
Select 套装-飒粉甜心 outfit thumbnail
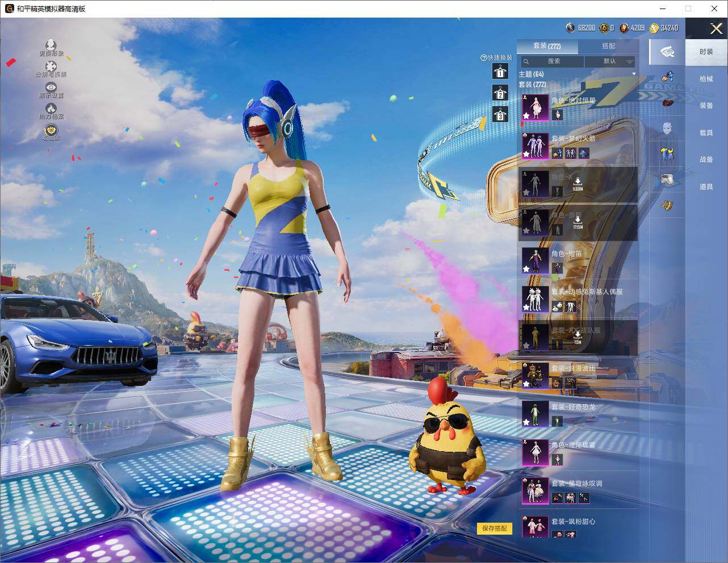[535, 527]
